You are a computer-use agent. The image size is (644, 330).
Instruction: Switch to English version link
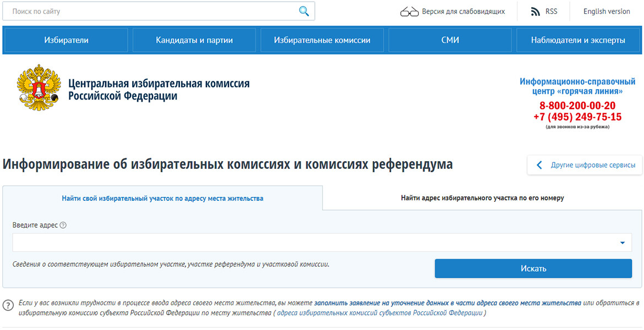pos(607,12)
